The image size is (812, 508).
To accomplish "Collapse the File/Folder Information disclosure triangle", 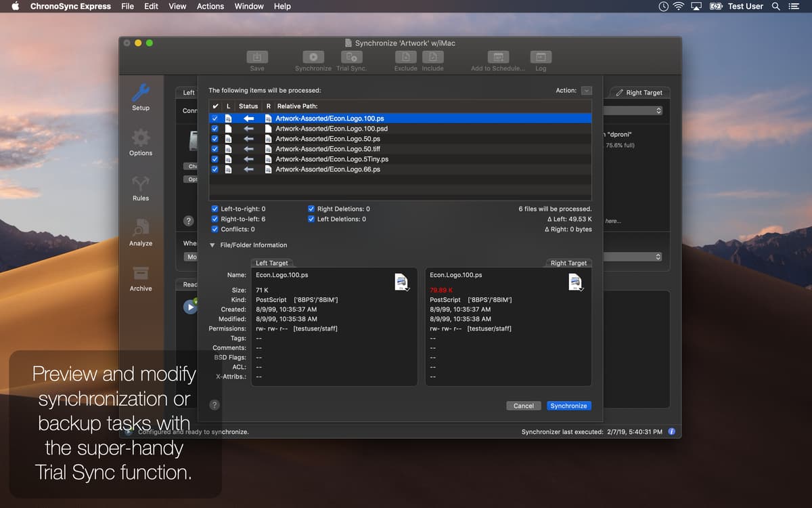I will (214, 245).
